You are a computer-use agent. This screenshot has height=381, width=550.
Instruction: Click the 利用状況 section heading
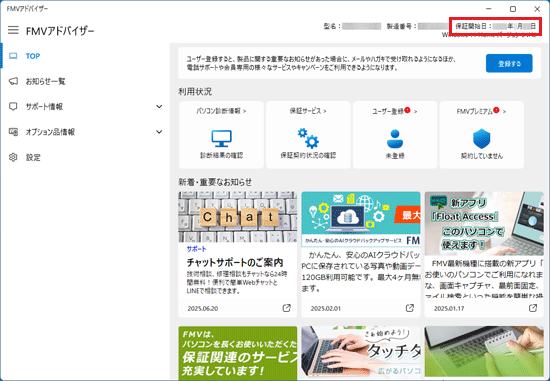(195, 92)
